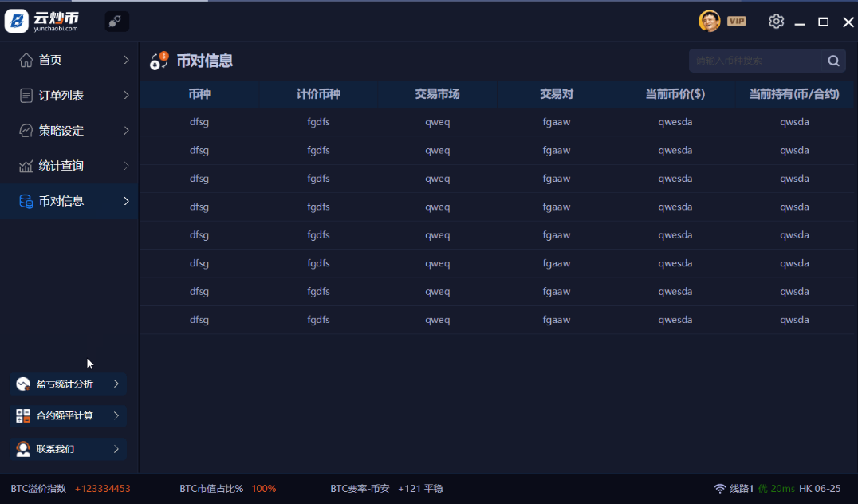Image resolution: width=858 pixels, height=504 pixels.
Task: Expand the 统计查询 menu chevron
Action: point(126,166)
